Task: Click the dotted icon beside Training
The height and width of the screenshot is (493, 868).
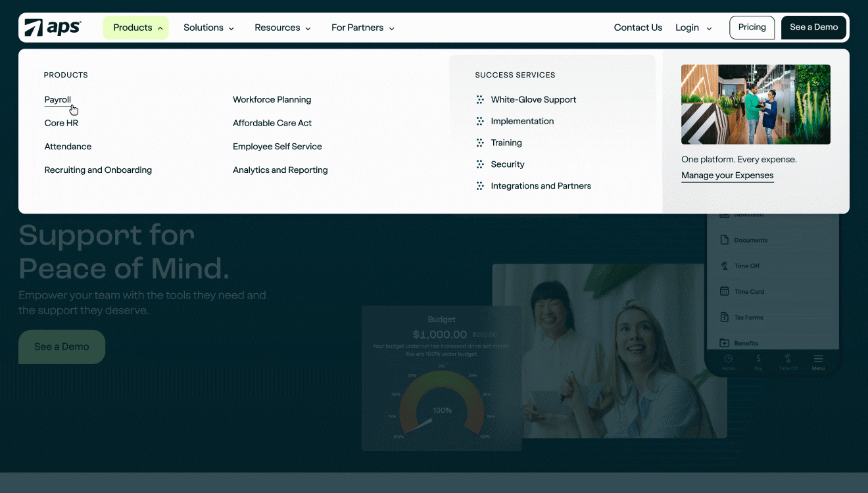Action: point(480,143)
